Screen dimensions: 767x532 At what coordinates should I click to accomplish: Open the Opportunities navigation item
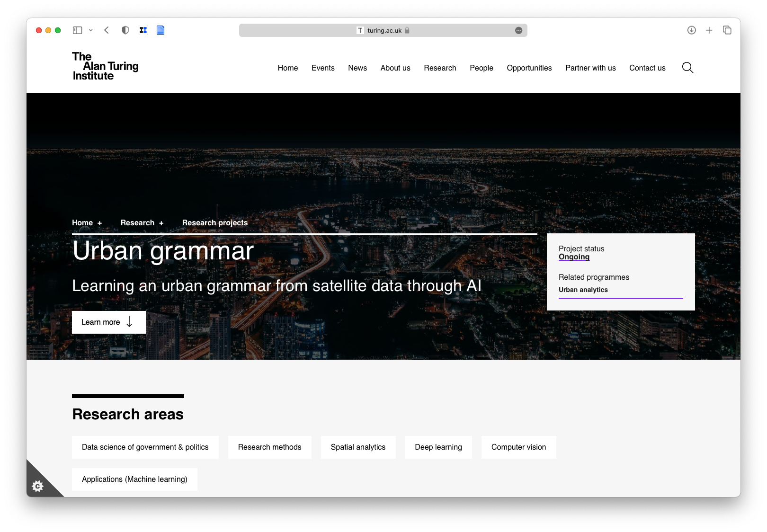point(529,68)
